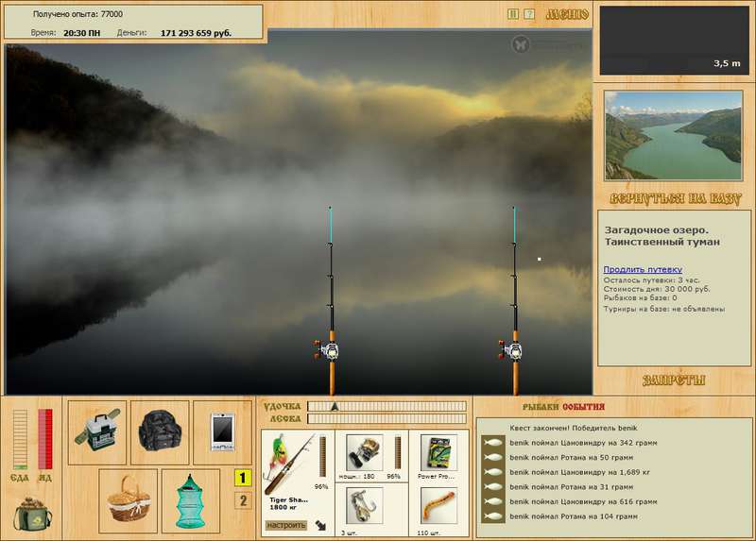Select the worm bait slot
The width and height of the screenshot is (756, 541).
click(x=438, y=506)
